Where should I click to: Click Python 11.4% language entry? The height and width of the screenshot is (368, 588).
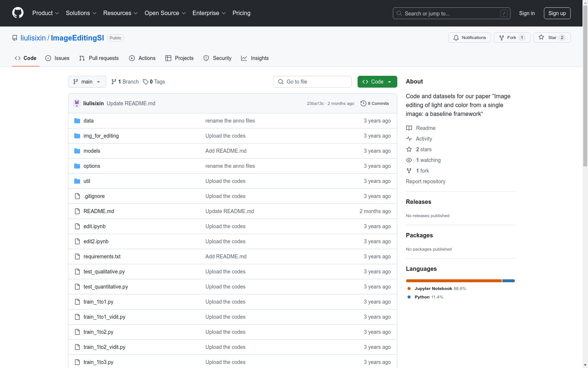tap(425, 297)
